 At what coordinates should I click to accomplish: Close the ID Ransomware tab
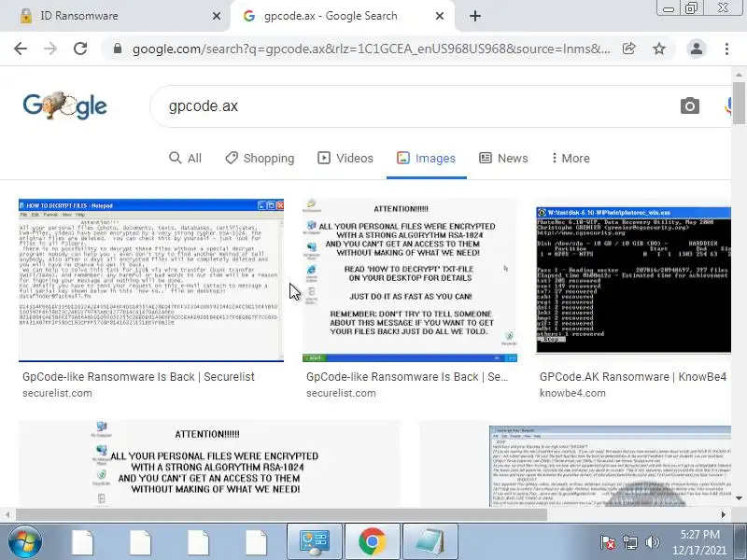tap(217, 16)
